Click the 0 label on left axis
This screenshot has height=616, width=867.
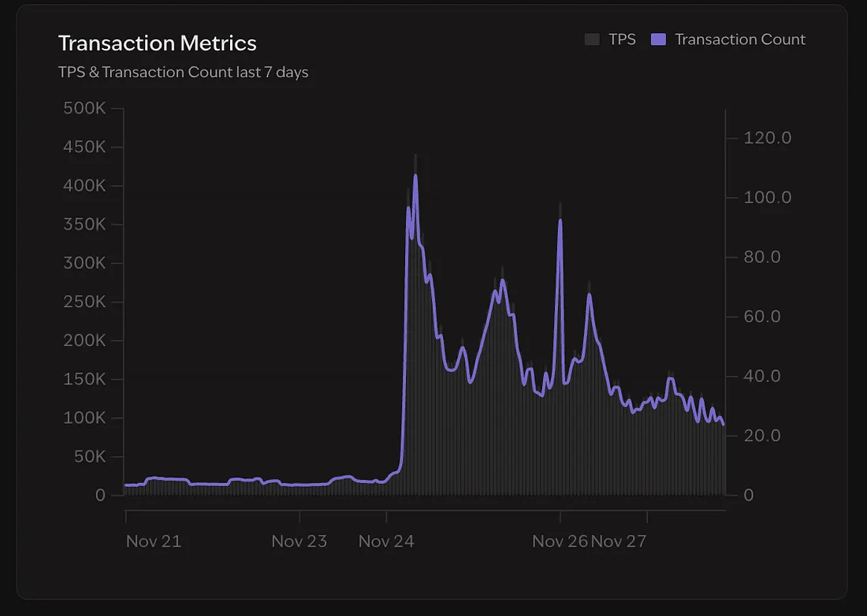pos(100,495)
